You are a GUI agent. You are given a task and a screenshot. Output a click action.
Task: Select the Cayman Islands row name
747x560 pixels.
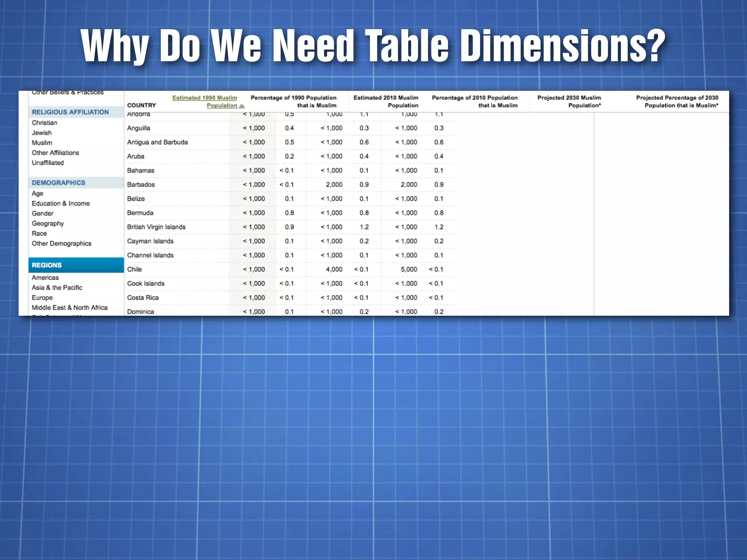point(150,241)
